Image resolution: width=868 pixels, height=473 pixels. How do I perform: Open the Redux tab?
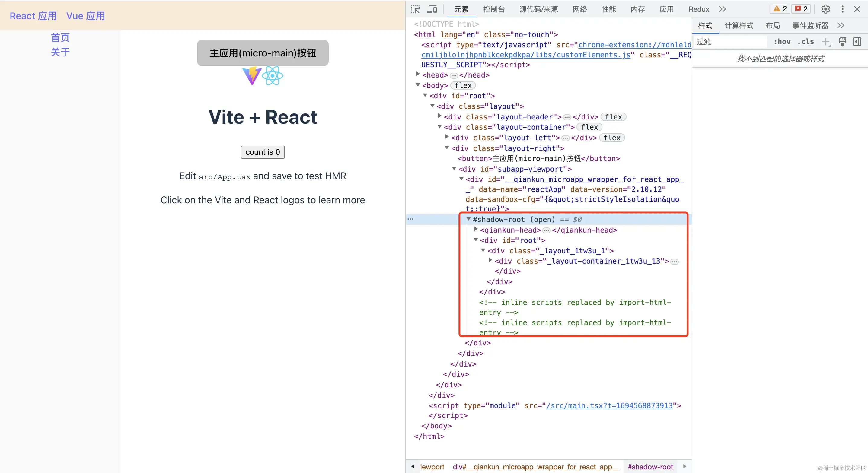tap(698, 9)
